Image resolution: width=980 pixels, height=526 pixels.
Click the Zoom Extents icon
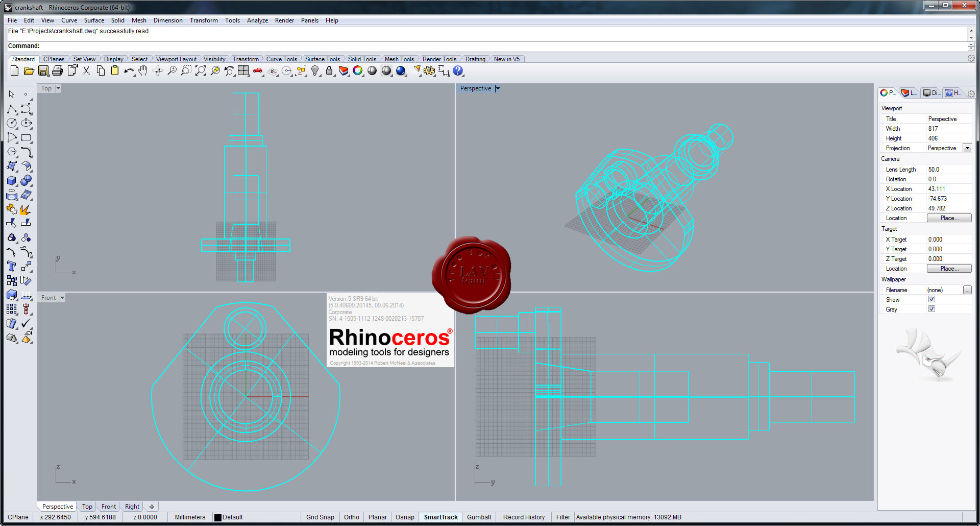[x=201, y=71]
